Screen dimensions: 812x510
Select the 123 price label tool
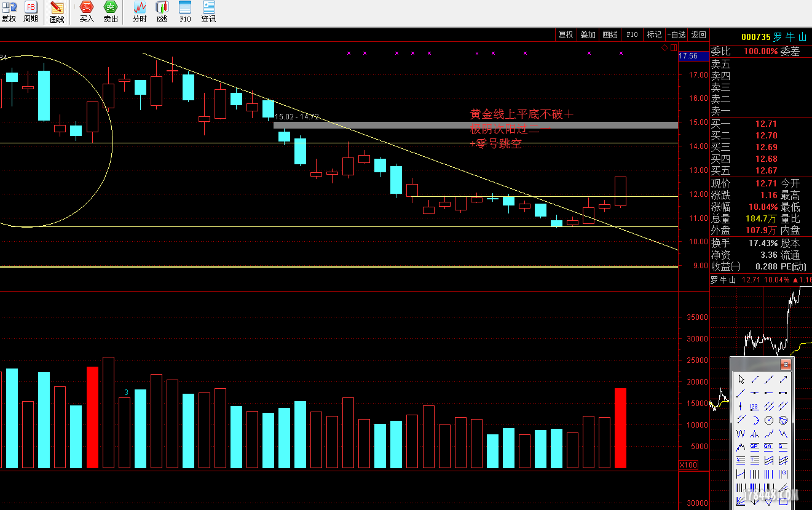tap(754, 406)
